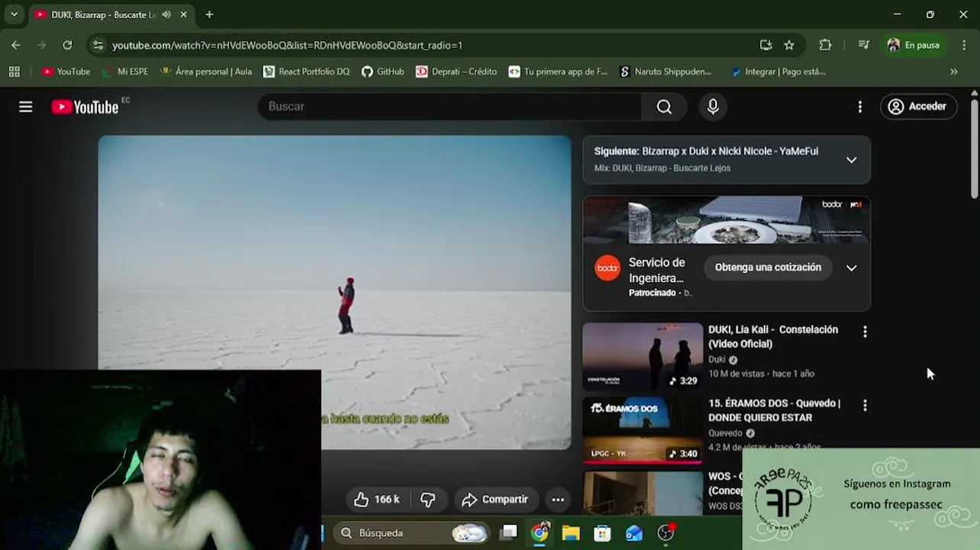The height and width of the screenshot is (550, 980).
Task: Click the Acceder sign-in button
Action: (x=918, y=107)
